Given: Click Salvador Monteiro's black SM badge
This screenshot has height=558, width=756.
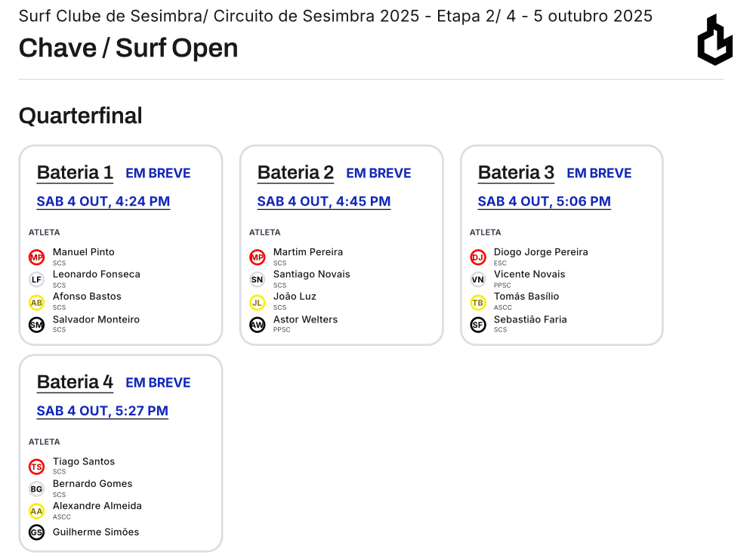Looking at the screenshot, I should 36,325.
